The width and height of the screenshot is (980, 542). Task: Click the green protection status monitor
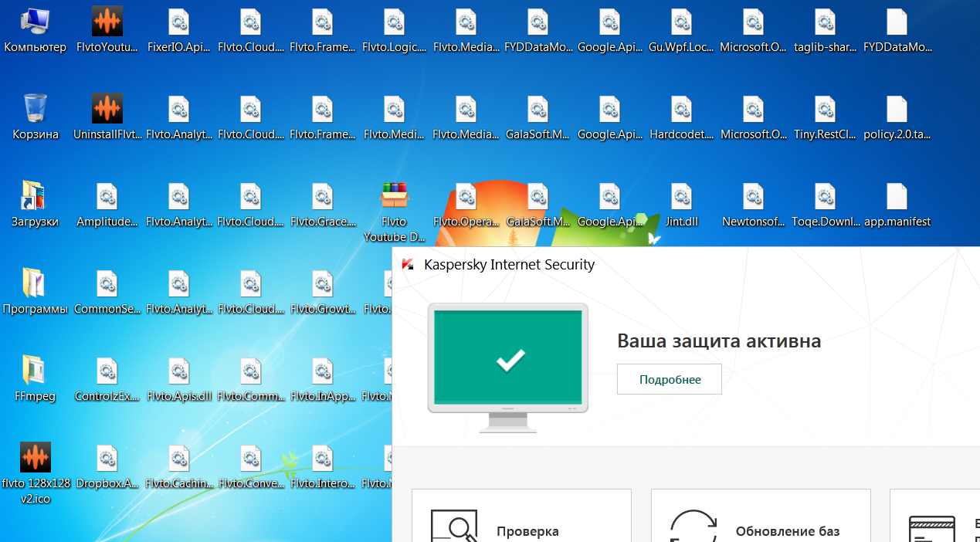click(x=508, y=368)
